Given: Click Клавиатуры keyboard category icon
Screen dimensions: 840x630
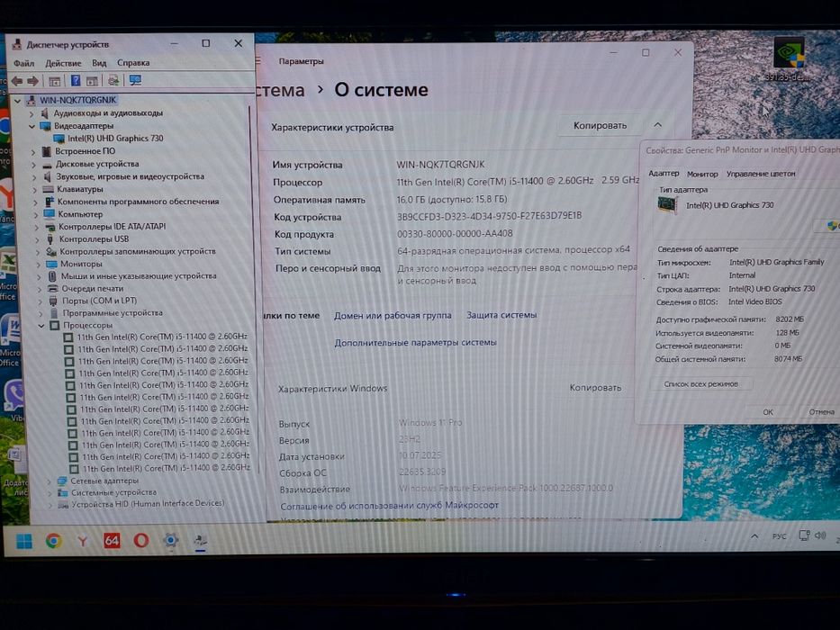Looking at the screenshot, I should tap(49, 189).
